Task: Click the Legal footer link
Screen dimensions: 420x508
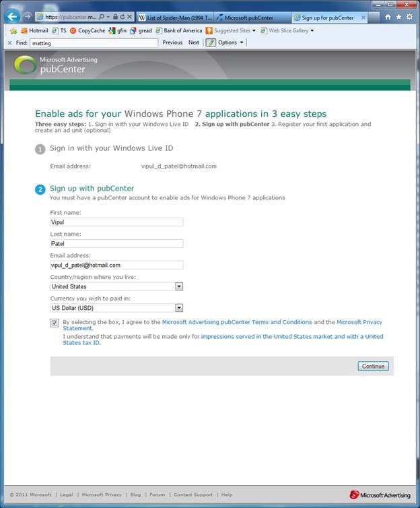Action: tap(67, 495)
